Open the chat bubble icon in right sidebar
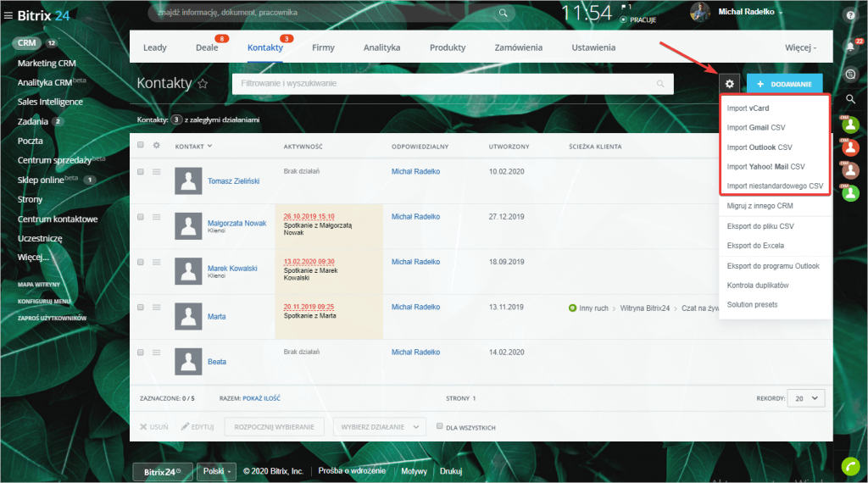868x483 pixels. (850, 75)
